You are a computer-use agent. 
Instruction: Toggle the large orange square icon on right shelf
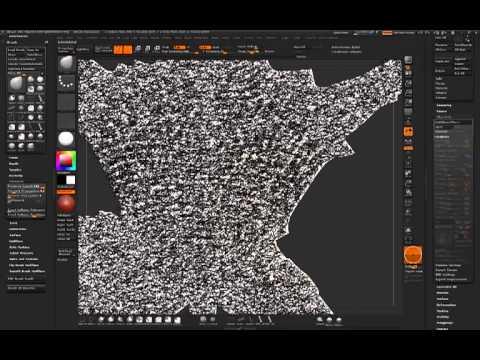coord(408,132)
